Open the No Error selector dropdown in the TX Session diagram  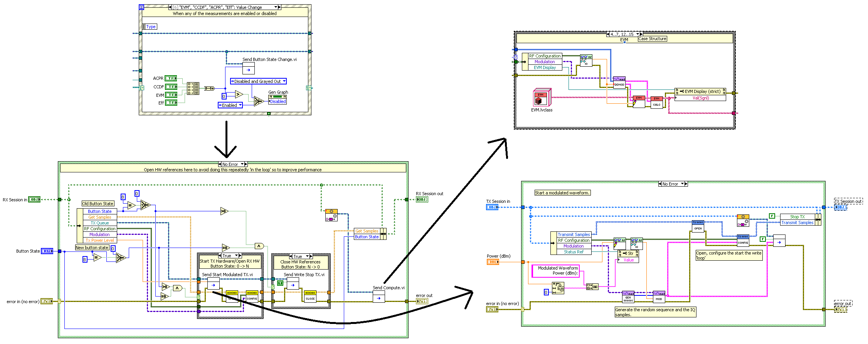click(682, 184)
